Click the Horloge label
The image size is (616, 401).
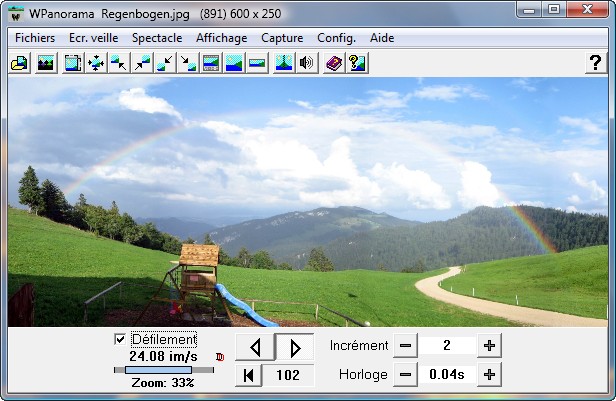tap(363, 375)
